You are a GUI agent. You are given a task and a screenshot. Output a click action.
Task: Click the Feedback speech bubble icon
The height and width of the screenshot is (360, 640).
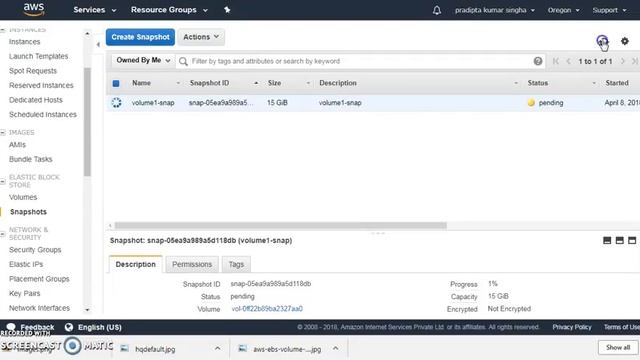tap(11, 327)
